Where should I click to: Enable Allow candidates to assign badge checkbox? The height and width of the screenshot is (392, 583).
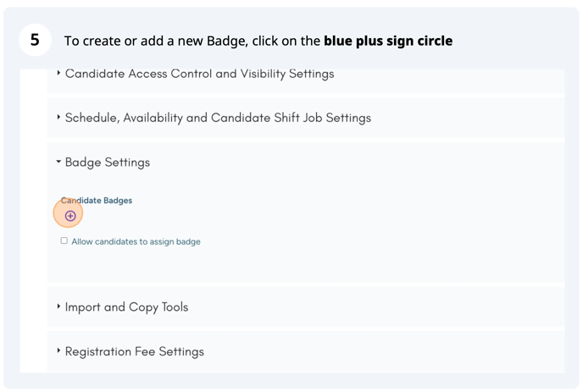pyautogui.click(x=64, y=241)
